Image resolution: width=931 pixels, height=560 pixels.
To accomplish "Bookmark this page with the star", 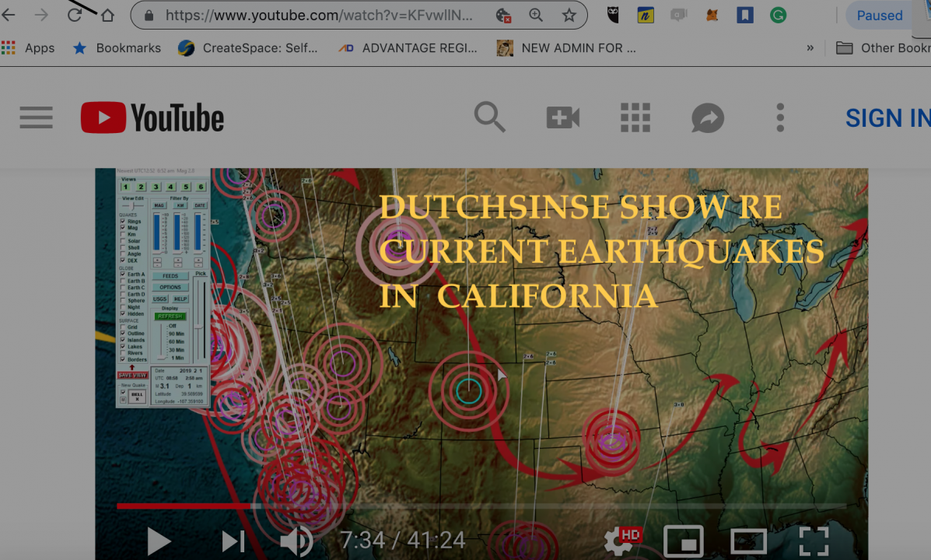I will point(569,15).
